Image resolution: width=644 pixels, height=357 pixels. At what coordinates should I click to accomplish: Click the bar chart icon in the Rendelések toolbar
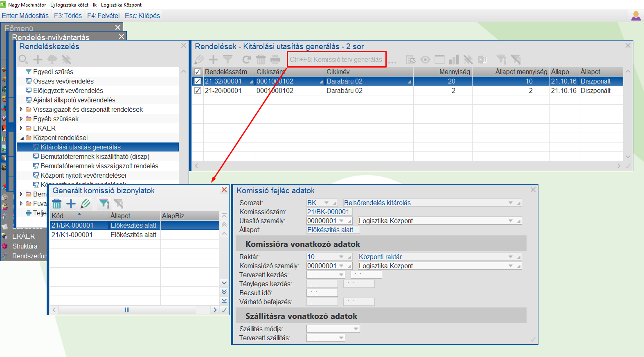pyautogui.click(x=454, y=60)
